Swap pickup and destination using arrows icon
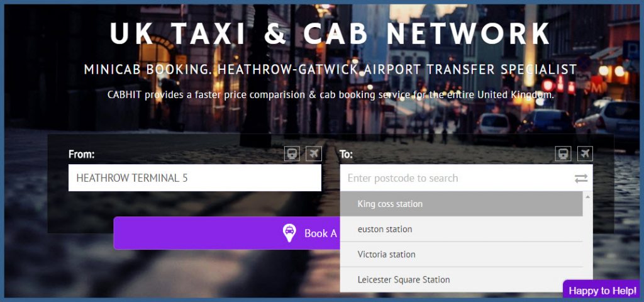 (x=580, y=178)
